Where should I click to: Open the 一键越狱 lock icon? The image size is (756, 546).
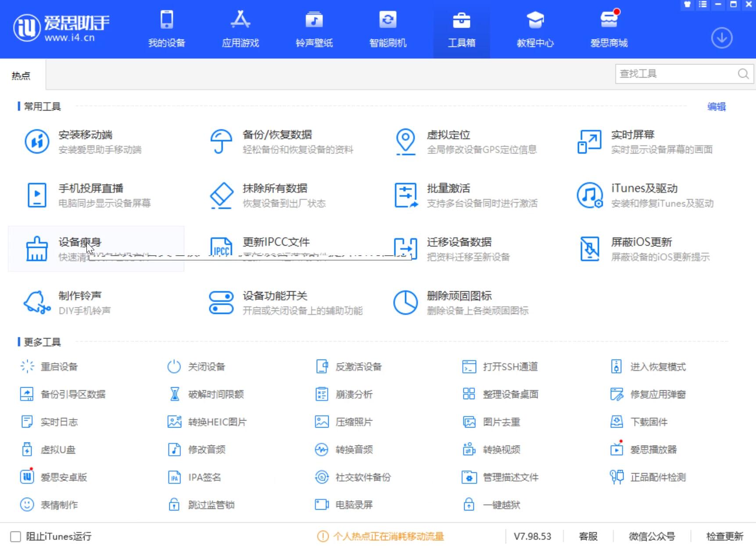tap(469, 504)
